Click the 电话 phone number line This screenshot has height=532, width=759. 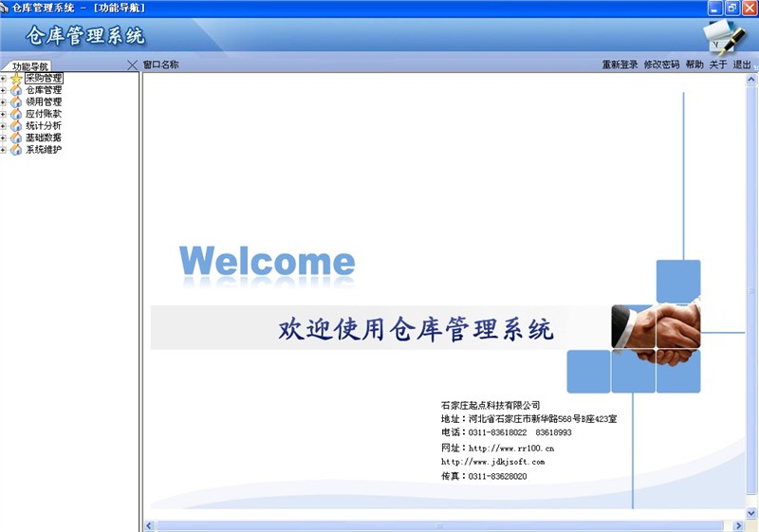coord(506,432)
